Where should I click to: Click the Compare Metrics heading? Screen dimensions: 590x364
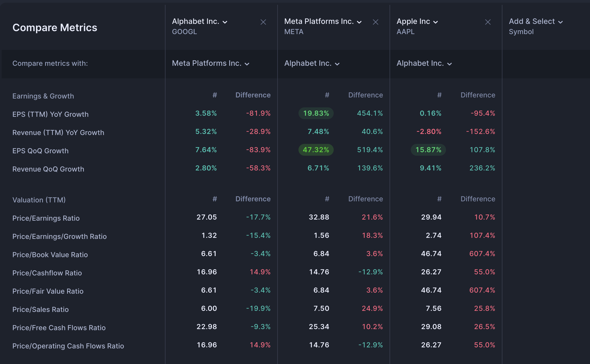tap(55, 28)
